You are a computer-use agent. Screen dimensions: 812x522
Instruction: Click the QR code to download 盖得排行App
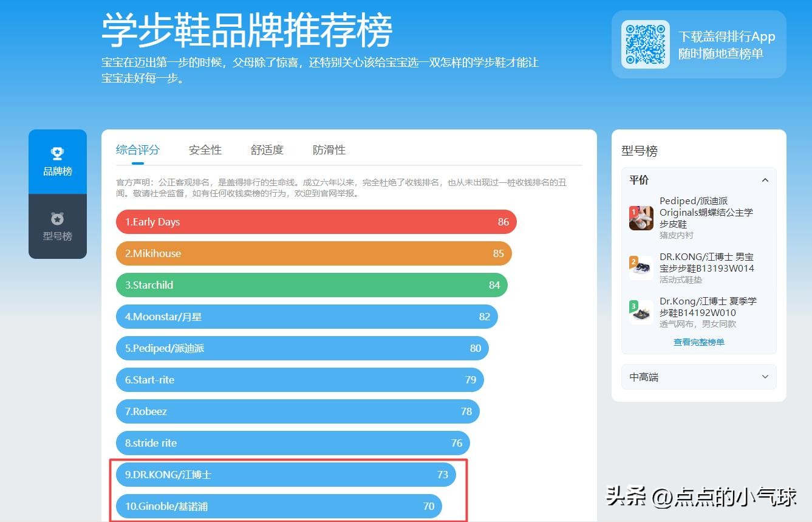point(644,44)
